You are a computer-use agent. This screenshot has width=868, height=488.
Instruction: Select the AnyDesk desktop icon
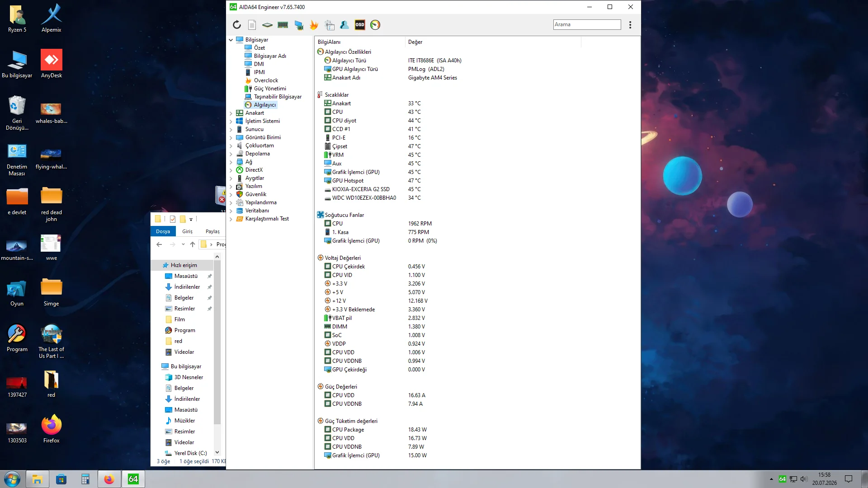(52, 64)
